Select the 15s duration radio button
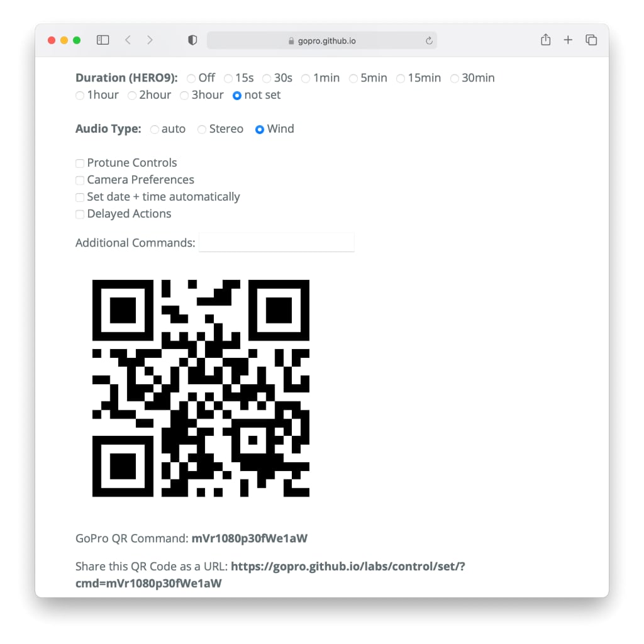The height and width of the screenshot is (644, 644). pos(228,79)
